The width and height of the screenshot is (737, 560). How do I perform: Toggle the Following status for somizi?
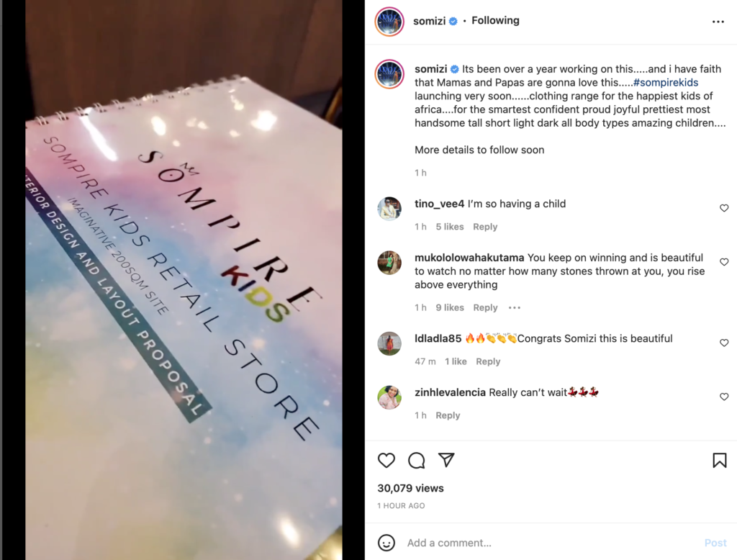495,21
